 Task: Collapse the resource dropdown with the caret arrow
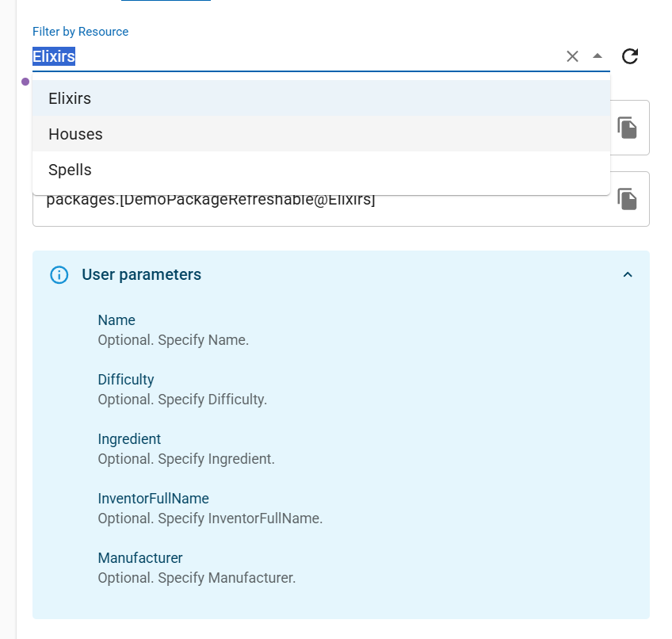tap(598, 56)
